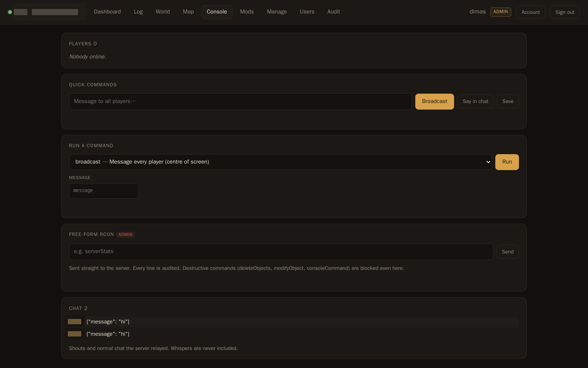This screenshot has width=588, height=368.
Task: Click the ADMIN badge beside dimas
Action: pos(501,12)
